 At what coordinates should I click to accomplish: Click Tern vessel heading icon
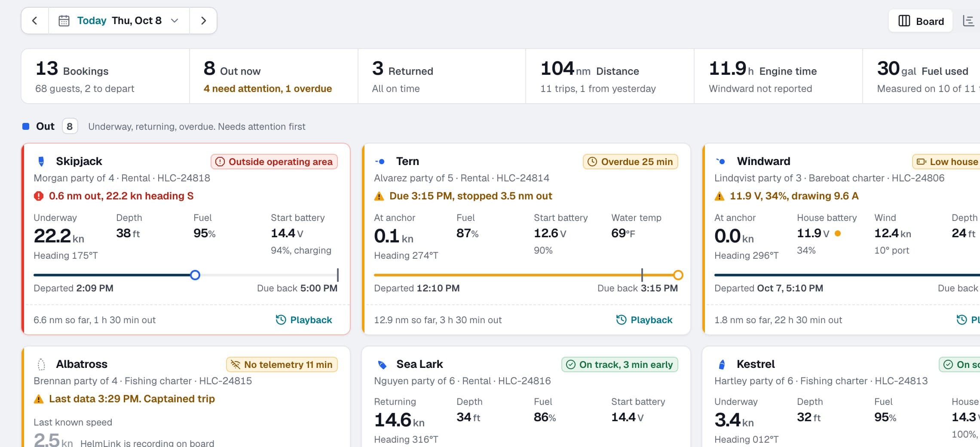coord(380,162)
